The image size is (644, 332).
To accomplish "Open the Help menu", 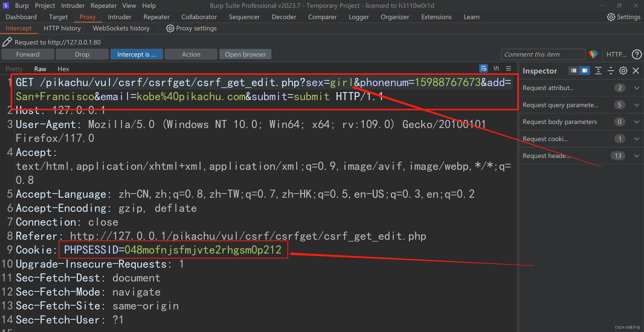I will (x=149, y=6).
